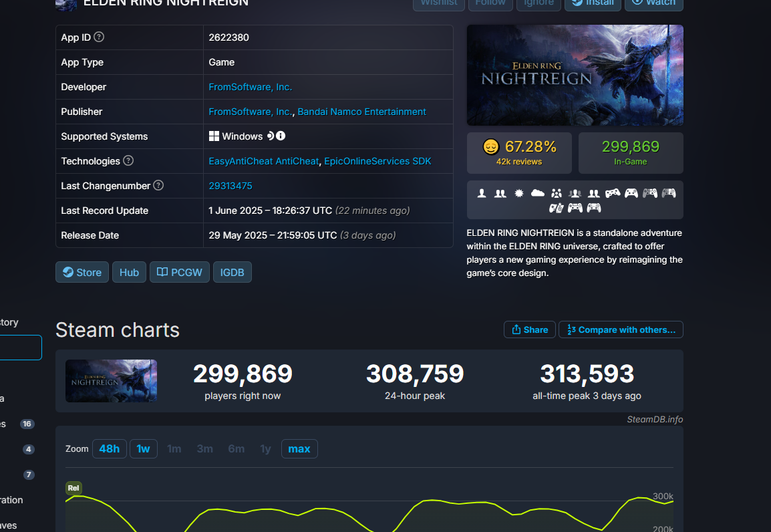This screenshot has height=532, width=771.
Task: Click the review rating emoji face icon
Action: 490,146
